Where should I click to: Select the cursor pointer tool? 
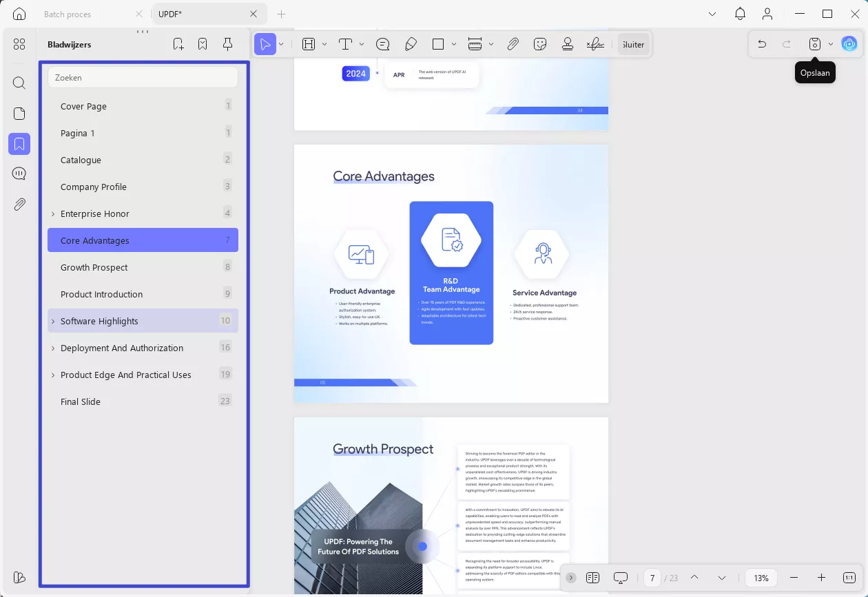click(265, 44)
